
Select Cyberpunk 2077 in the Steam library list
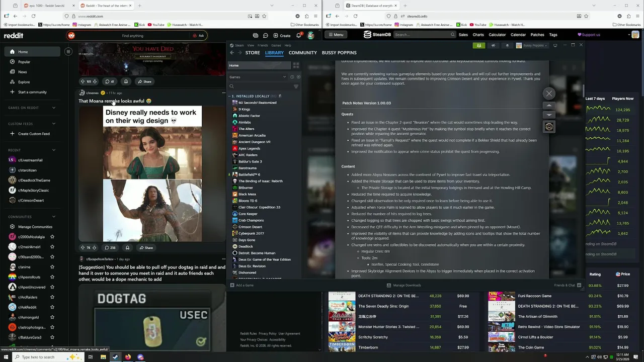pyautogui.click(x=251, y=233)
